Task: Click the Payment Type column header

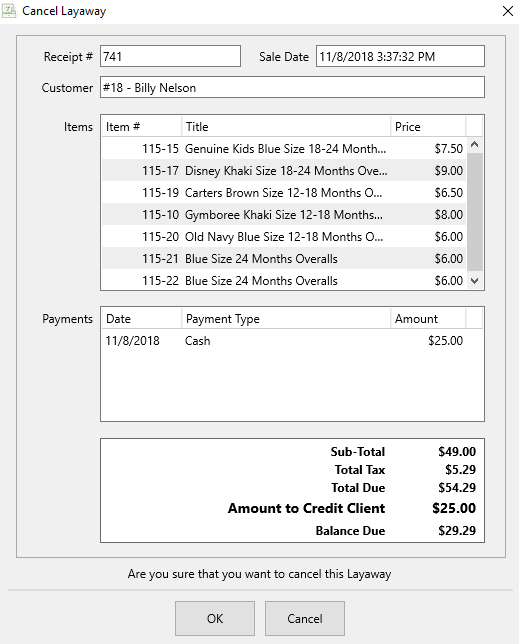Action: 286,319
